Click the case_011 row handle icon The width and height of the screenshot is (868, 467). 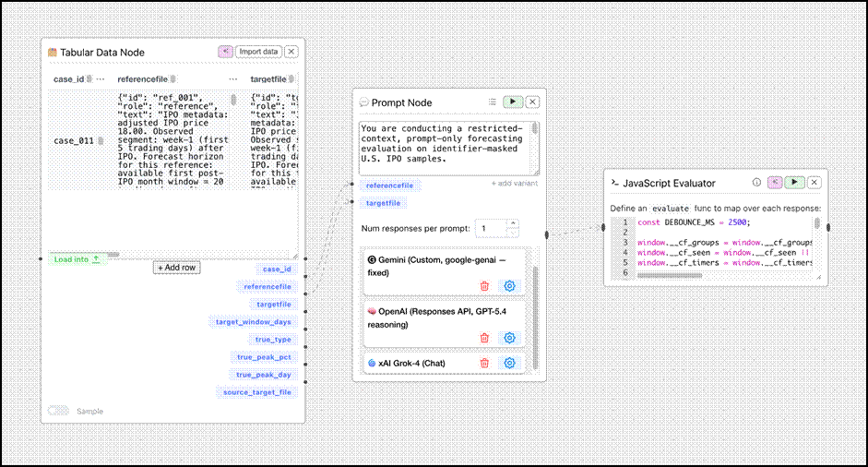tap(101, 140)
